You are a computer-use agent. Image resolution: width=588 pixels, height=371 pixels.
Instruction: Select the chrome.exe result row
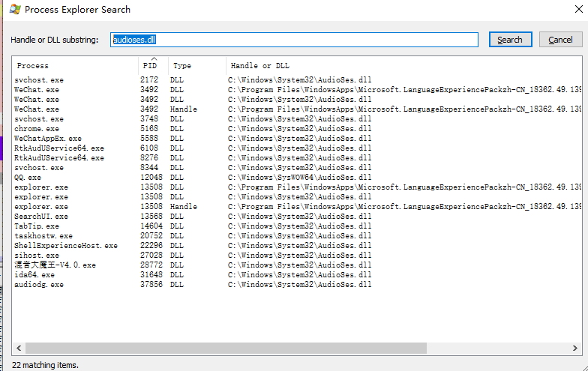[36, 129]
